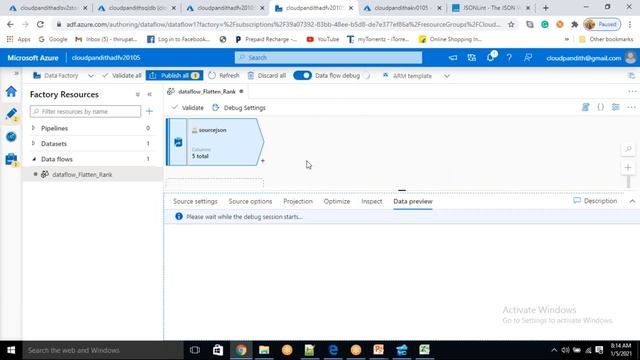Open the help question mark icon

point(509,58)
